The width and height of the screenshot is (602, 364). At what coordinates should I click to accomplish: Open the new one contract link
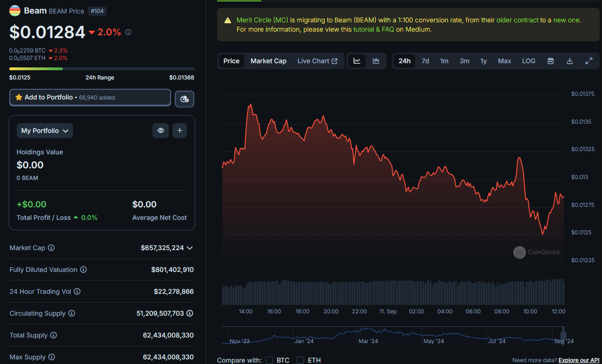point(566,20)
